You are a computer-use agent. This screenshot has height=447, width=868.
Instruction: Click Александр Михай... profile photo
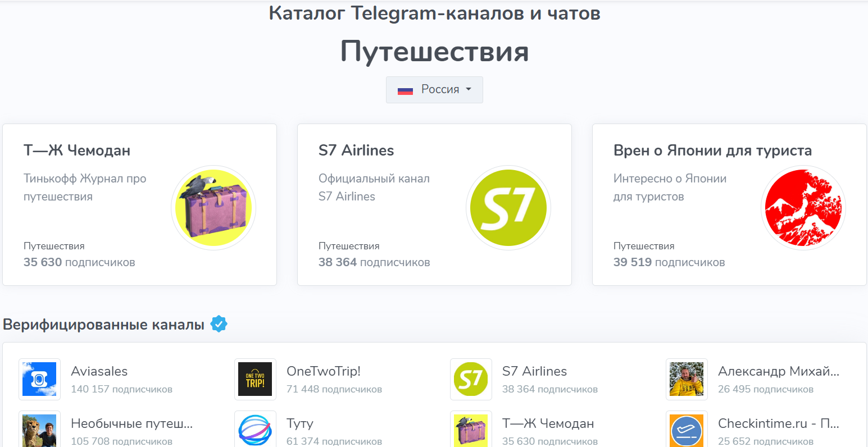[687, 379]
